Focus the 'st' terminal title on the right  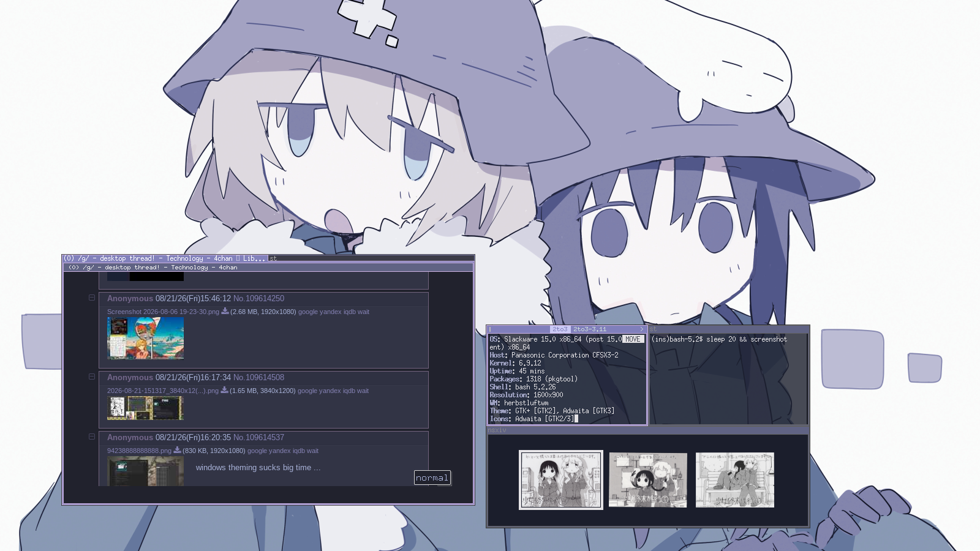[729, 329]
